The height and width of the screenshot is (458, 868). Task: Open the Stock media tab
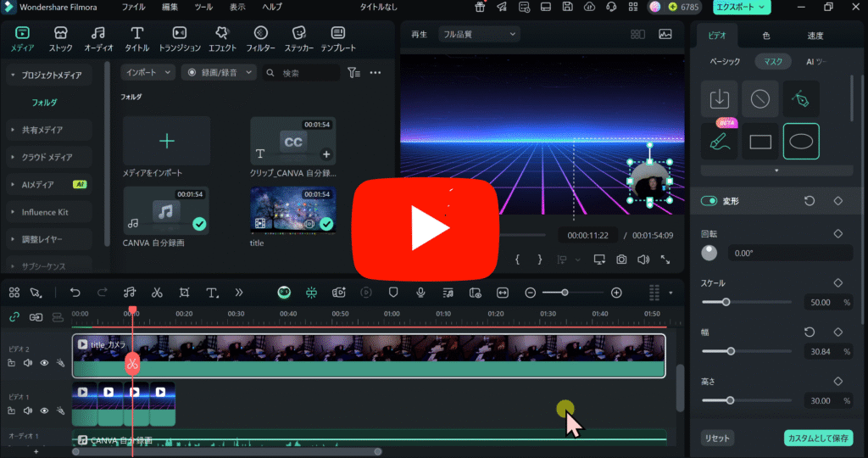pos(61,39)
